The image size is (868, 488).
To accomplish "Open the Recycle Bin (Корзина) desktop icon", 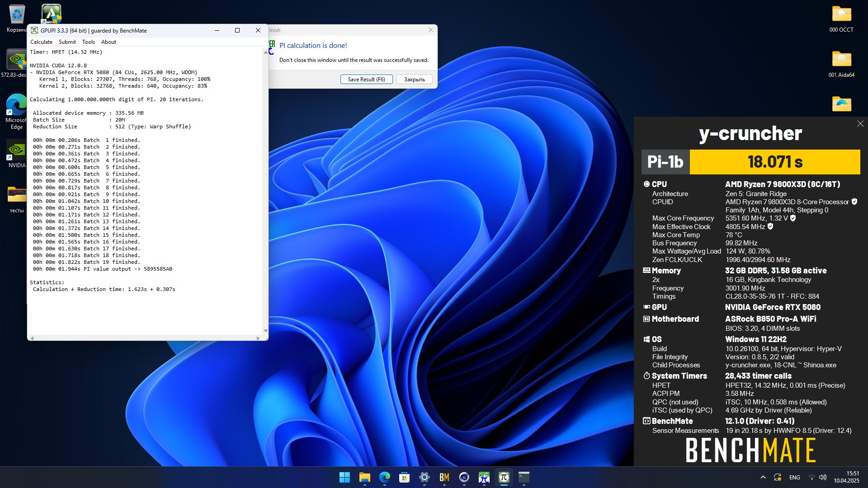I will point(17,19).
